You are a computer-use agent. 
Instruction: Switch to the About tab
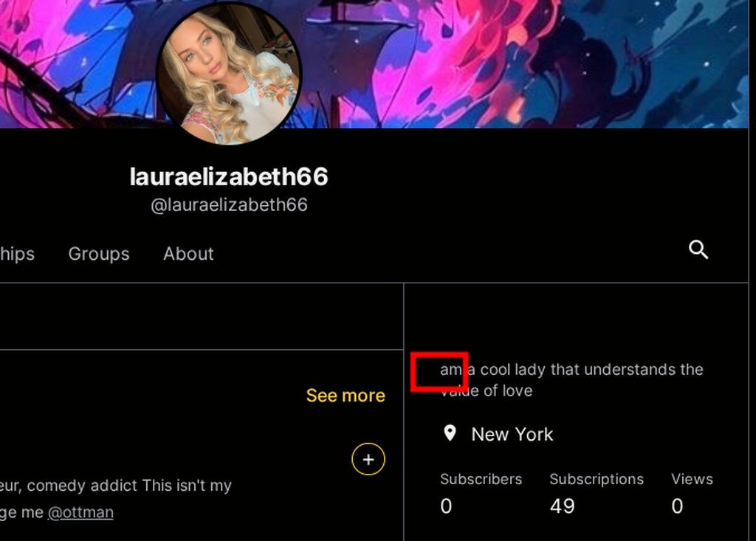[x=188, y=254]
